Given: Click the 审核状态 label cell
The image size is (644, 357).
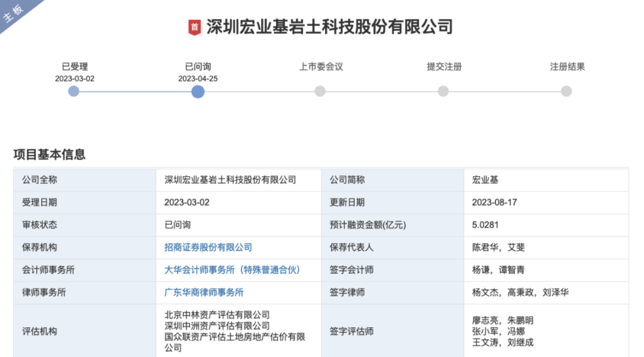Looking at the screenshot, I should [x=85, y=225].
